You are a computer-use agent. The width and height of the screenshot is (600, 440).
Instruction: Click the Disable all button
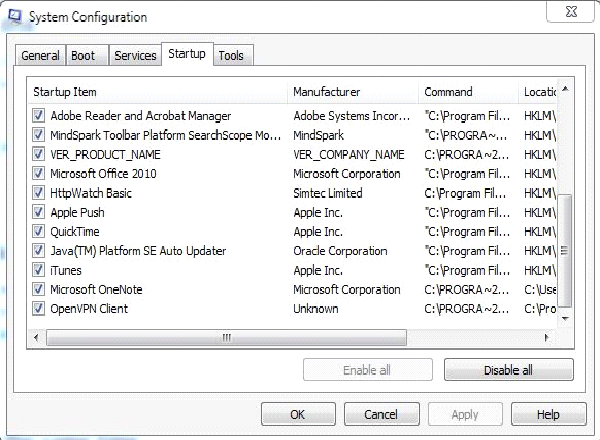[509, 370]
